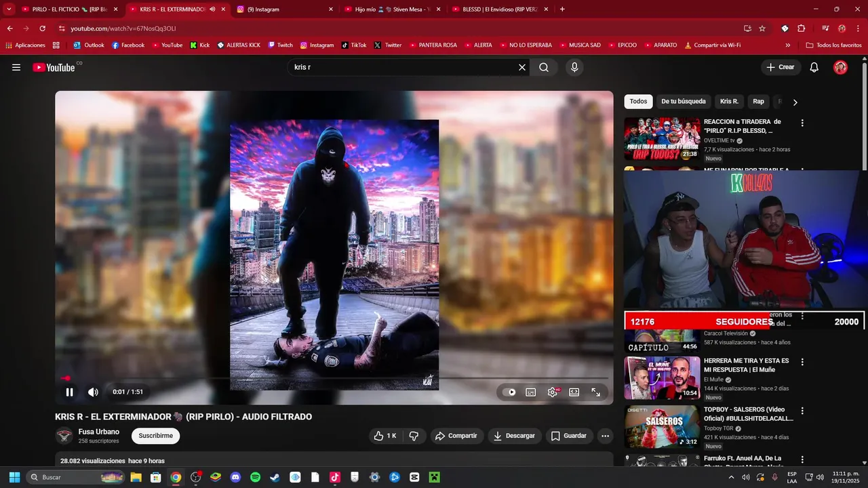This screenshot has height=488, width=868.
Task: Mute the video with speaker icon
Action: (93, 392)
